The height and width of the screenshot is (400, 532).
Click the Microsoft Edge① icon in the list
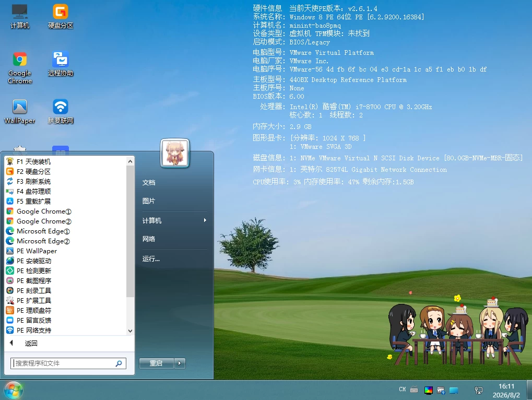[10, 231]
